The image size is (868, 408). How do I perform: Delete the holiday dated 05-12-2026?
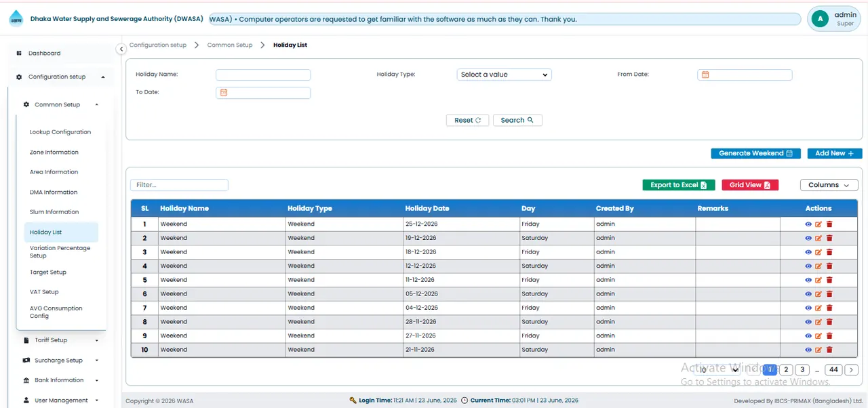coord(829,294)
